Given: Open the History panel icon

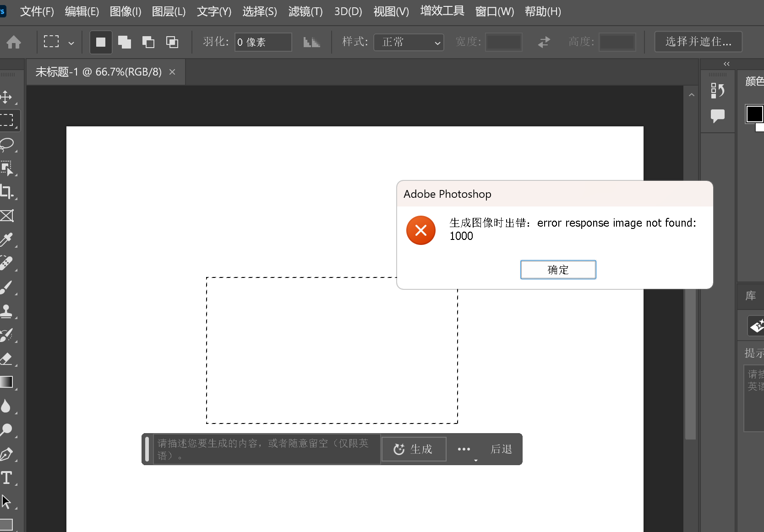Looking at the screenshot, I should pyautogui.click(x=718, y=90).
